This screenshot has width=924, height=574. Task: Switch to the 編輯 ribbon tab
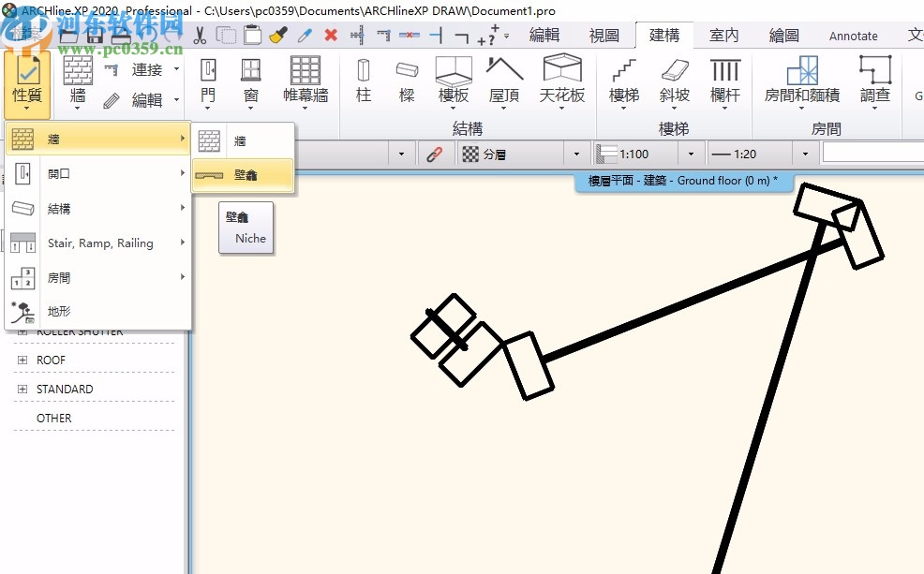tap(544, 36)
